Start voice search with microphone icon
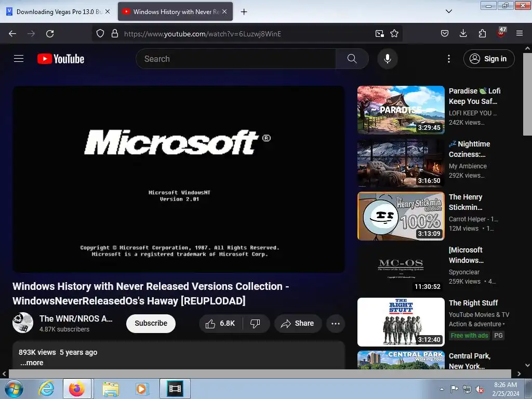532x399 pixels. pos(387,59)
